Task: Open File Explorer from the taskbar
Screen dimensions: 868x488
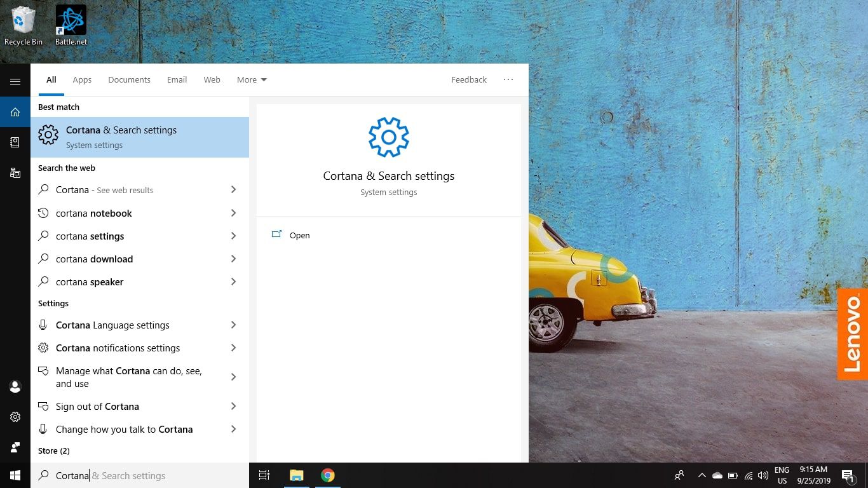Action: [296, 475]
